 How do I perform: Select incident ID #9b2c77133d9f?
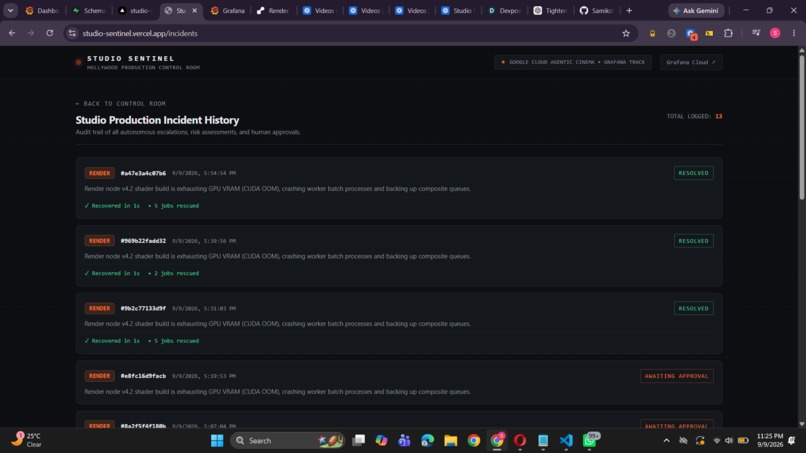point(143,309)
